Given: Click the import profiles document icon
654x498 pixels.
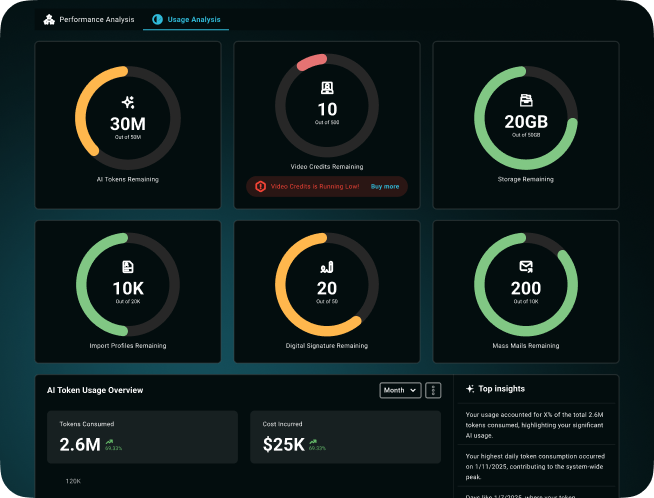Looking at the screenshot, I should coord(128,267).
